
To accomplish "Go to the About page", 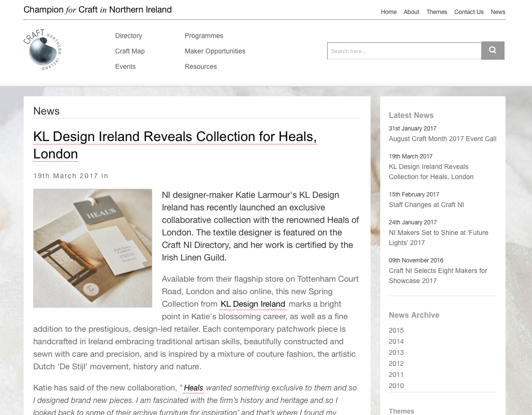I will point(411,12).
